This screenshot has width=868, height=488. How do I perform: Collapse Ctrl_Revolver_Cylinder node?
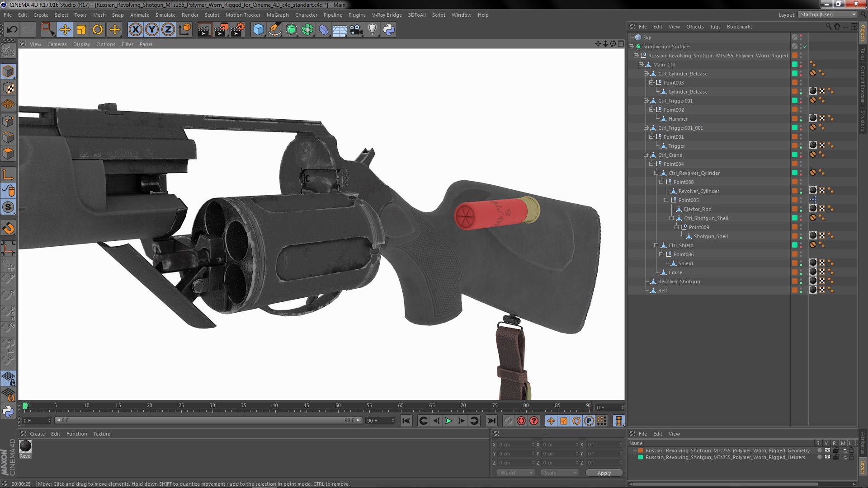[x=657, y=173]
